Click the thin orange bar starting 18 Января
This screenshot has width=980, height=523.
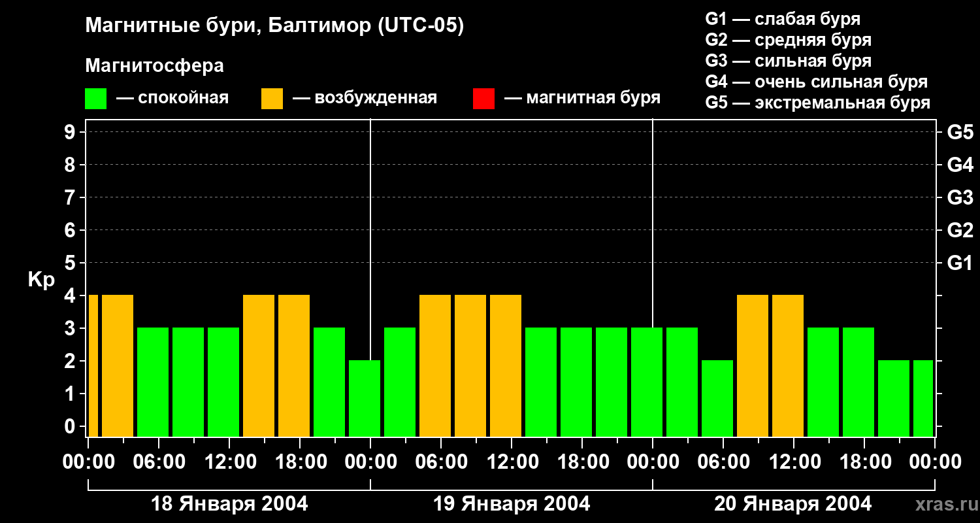tap(93, 365)
